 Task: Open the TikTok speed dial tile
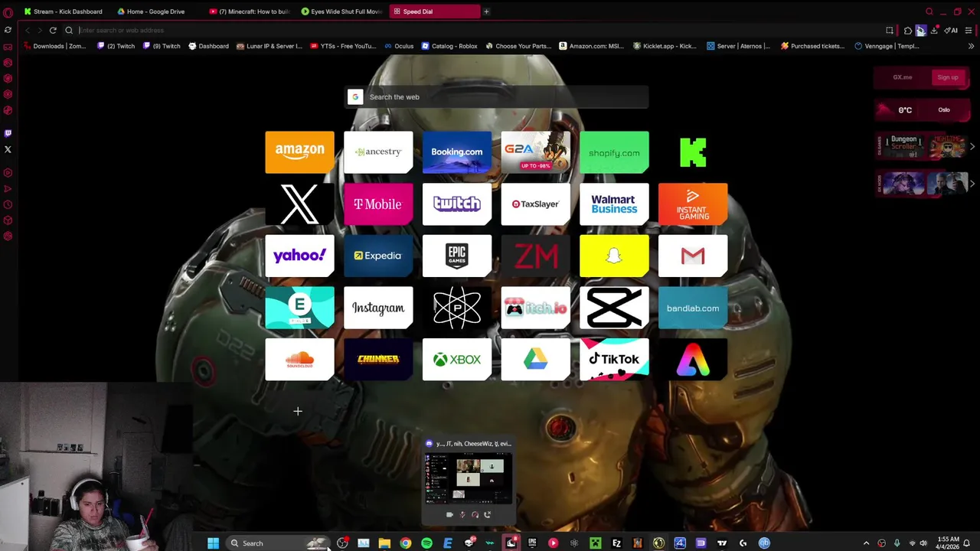tap(614, 360)
